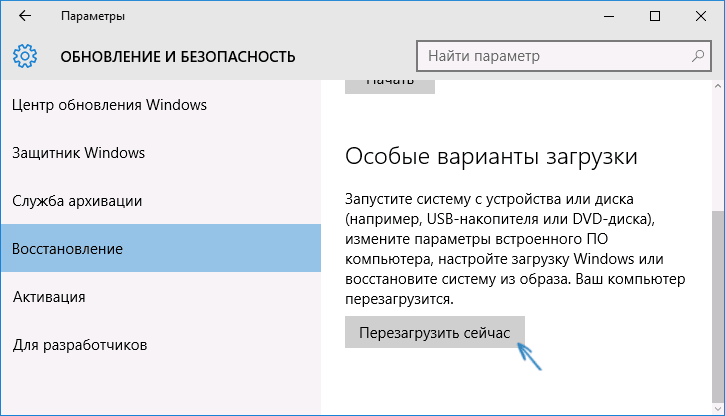Close the Параметры window

tap(701, 17)
